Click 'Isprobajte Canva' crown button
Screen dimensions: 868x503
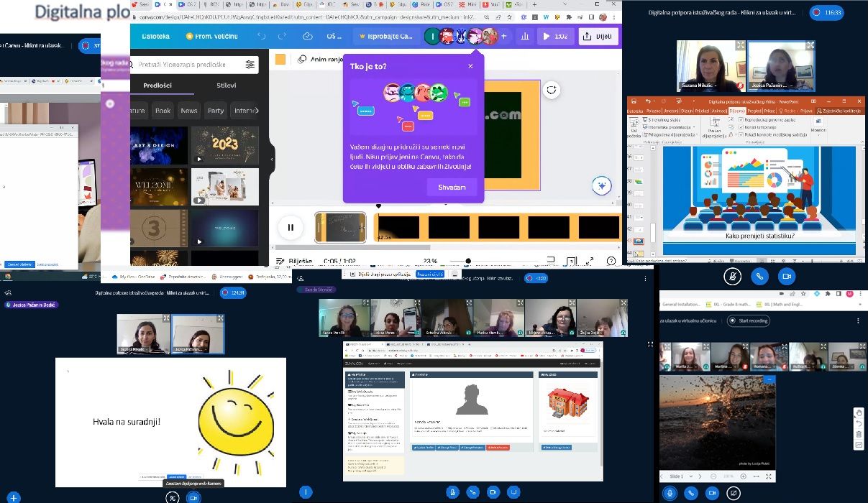point(386,36)
